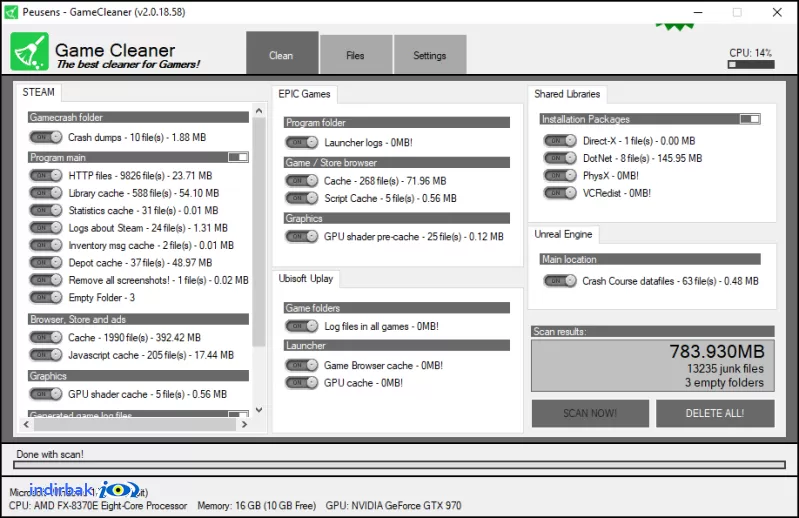Toggle Depot cache switch

(x=46, y=262)
